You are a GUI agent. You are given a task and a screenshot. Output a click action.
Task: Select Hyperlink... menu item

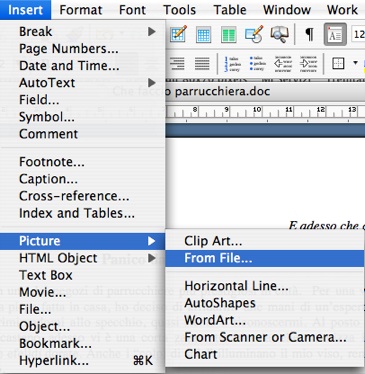(83, 361)
